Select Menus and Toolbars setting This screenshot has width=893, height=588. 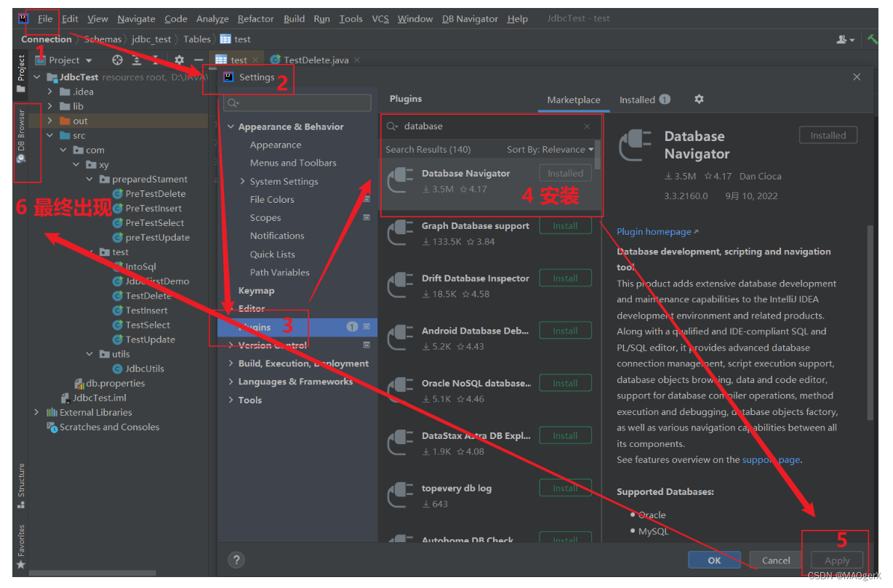pos(293,163)
